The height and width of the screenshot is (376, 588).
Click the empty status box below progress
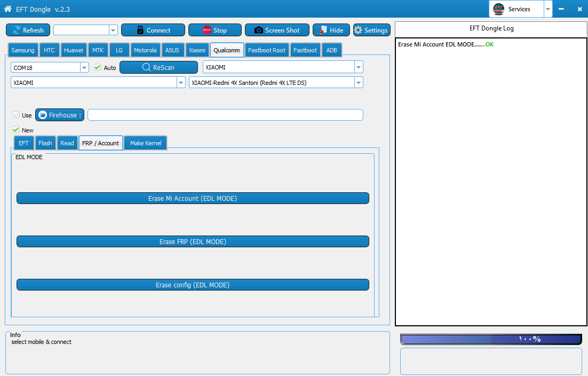tap(491, 361)
